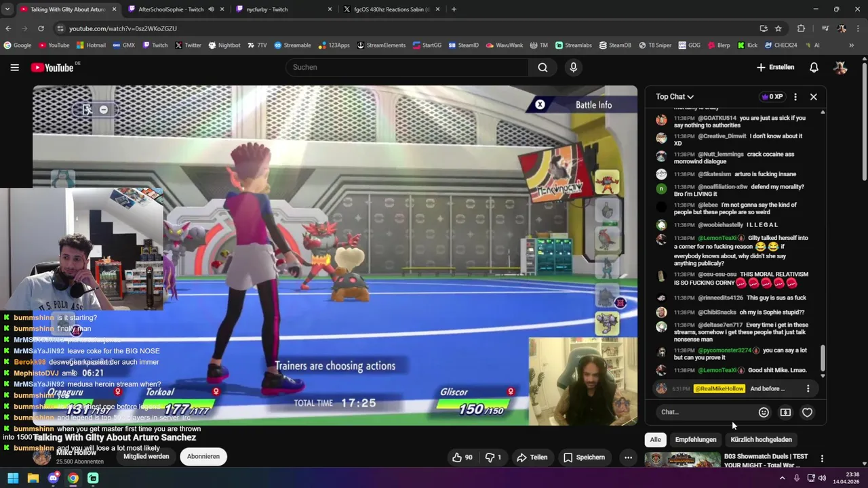
Task: Close the Battle Info overlay X
Action: [x=540, y=104]
